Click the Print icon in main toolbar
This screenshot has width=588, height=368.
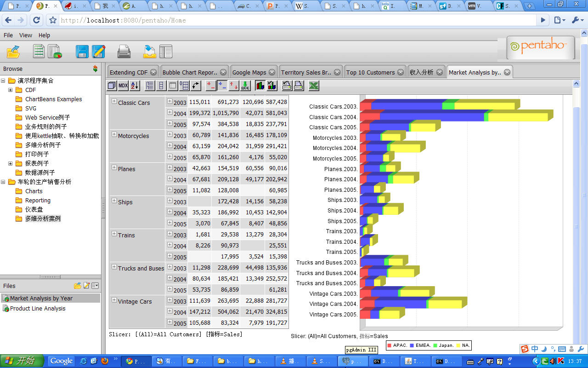pos(124,52)
